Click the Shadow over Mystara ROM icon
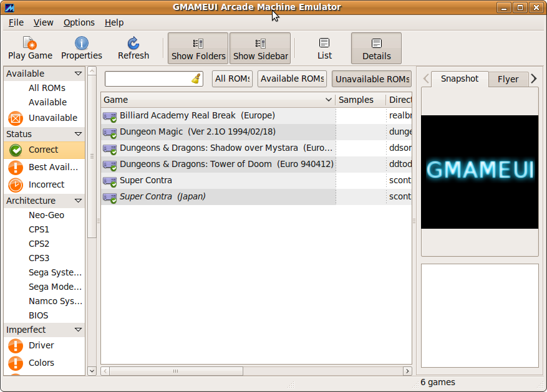Image resolution: width=547 pixels, height=392 pixels. coord(110,149)
